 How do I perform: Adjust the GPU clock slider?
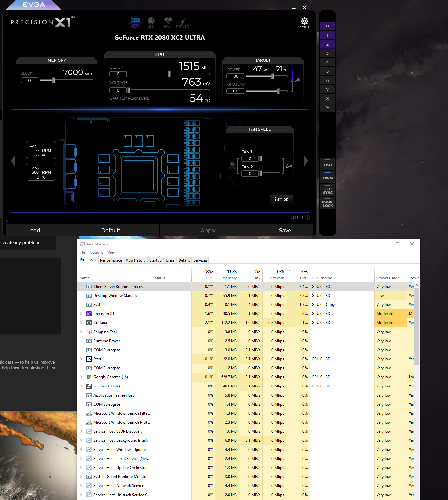pos(169,74)
